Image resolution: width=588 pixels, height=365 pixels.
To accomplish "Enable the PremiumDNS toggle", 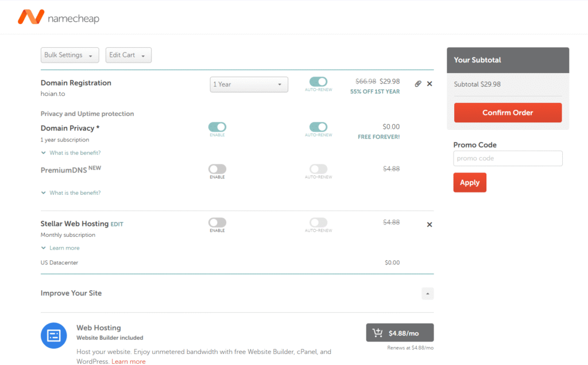I will (x=217, y=169).
